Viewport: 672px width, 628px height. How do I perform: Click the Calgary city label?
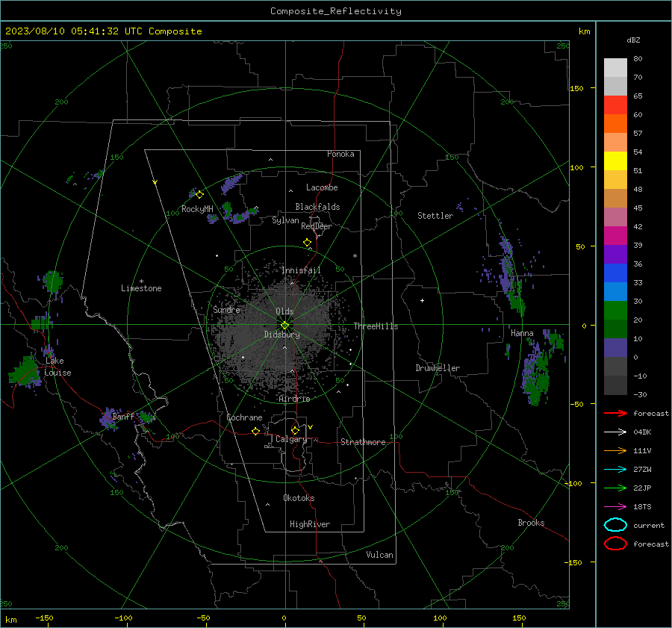[x=291, y=439]
